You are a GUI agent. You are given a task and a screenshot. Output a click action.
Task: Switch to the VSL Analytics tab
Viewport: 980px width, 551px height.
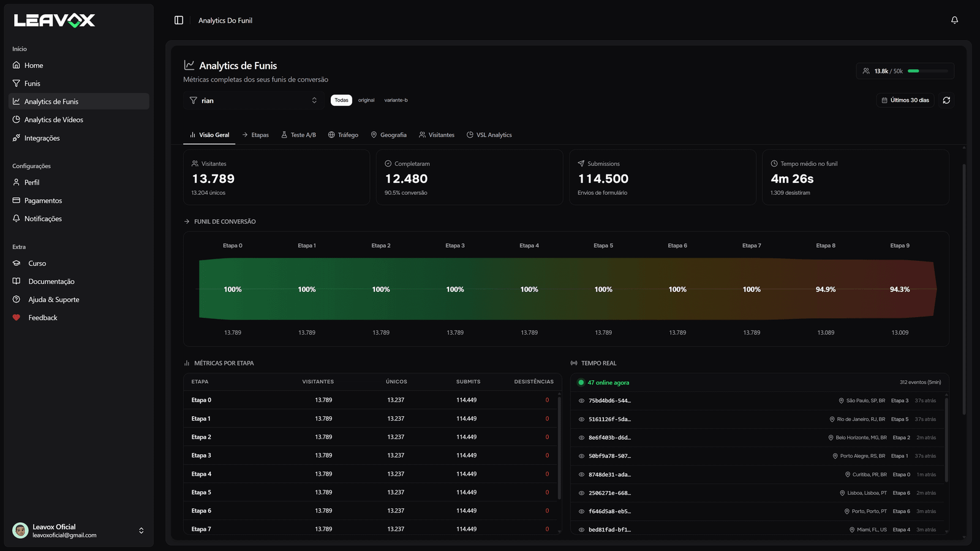tap(489, 135)
